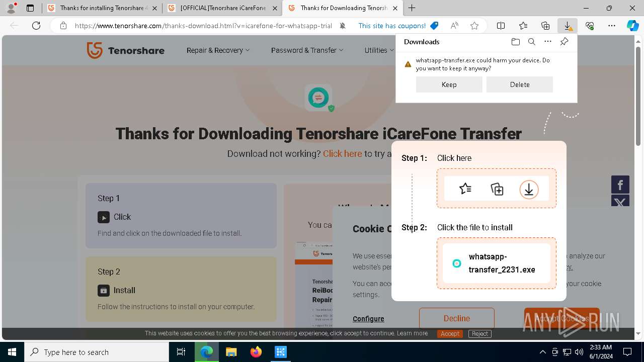Open Microsoft Edge on the taskbar

tap(207, 352)
